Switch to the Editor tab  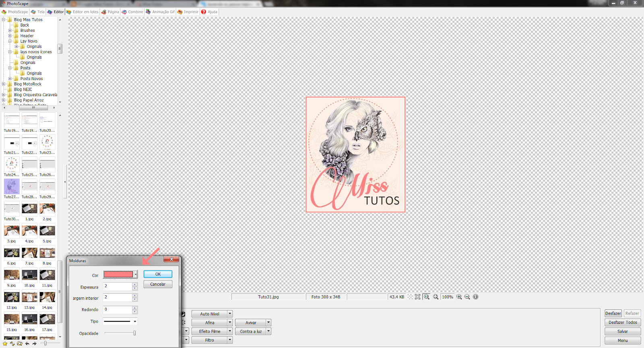pyautogui.click(x=56, y=12)
